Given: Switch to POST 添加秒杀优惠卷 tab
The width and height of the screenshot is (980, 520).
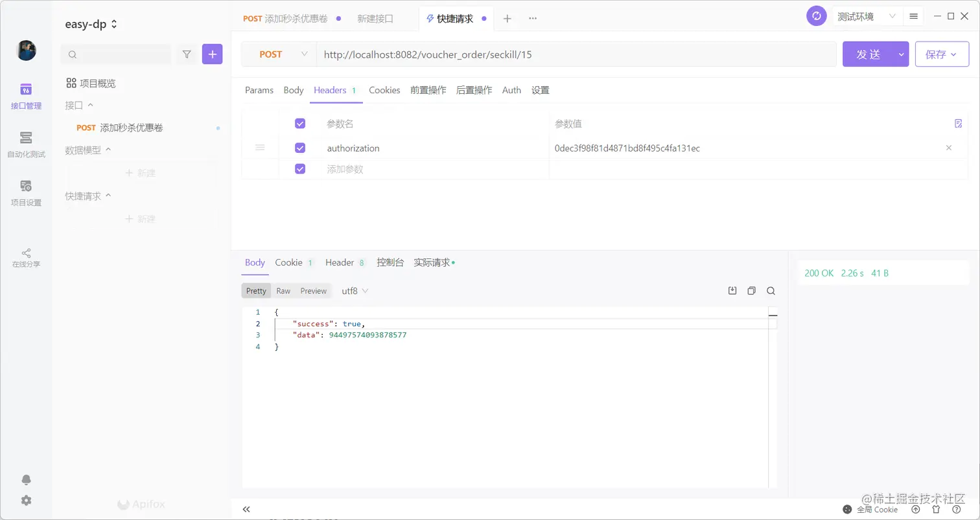Looking at the screenshot, I should pos(292,19).
